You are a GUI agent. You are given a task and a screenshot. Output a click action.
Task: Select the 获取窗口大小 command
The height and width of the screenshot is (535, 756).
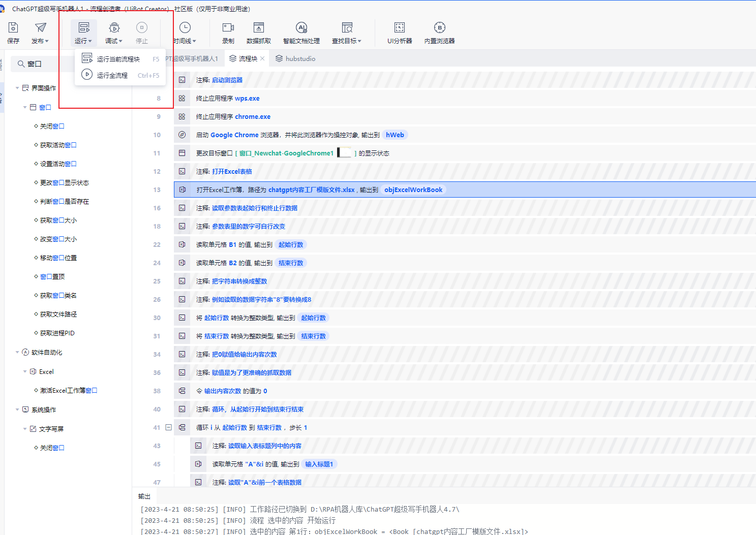(x=58, y=221)
